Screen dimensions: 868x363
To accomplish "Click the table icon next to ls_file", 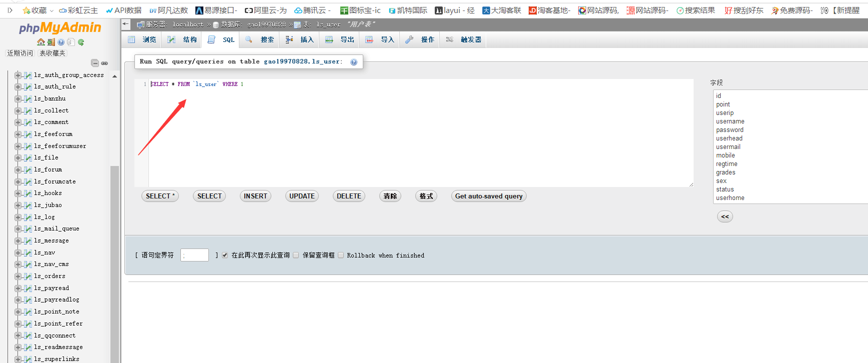I will [x=28, y=158].
